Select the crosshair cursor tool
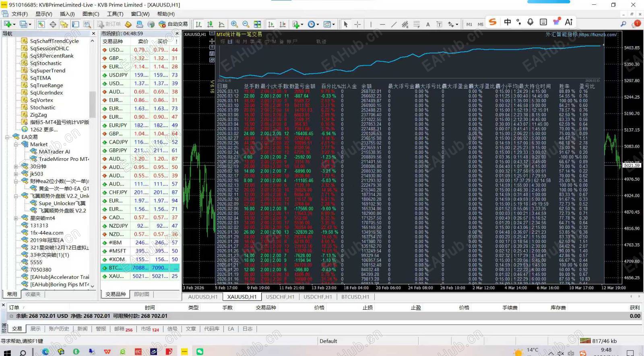Image resolution: width=644 pixels, height=356 pixels. click(x=357, y=25)
